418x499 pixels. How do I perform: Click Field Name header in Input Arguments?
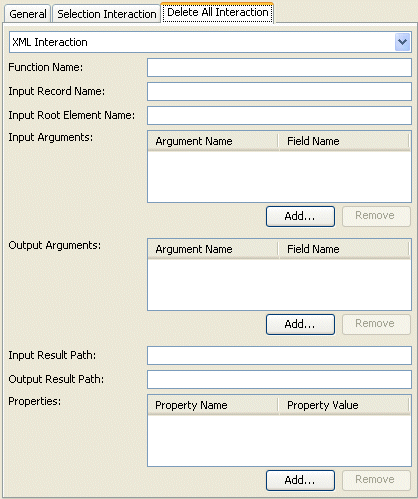[x=344, y=141]
